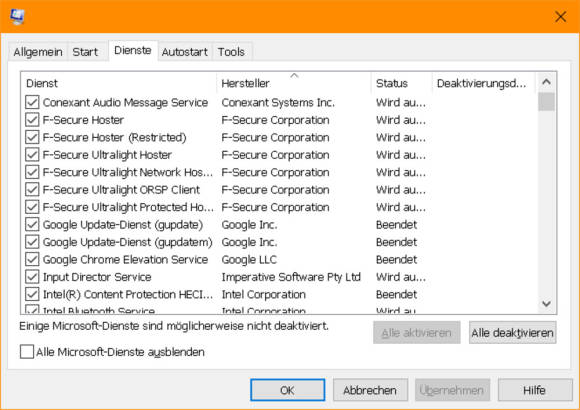Select the Google LLC manufacturer cell
The height and width of the screenshot is (410, 580).
click(x=249, y=259)
